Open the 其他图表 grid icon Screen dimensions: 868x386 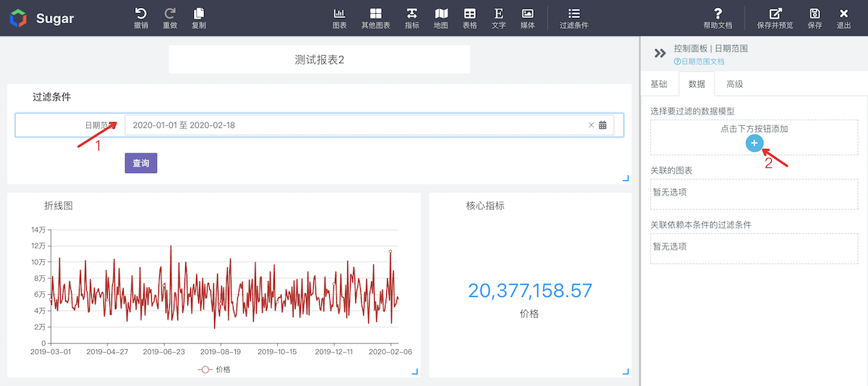click(x=375, y=13)
